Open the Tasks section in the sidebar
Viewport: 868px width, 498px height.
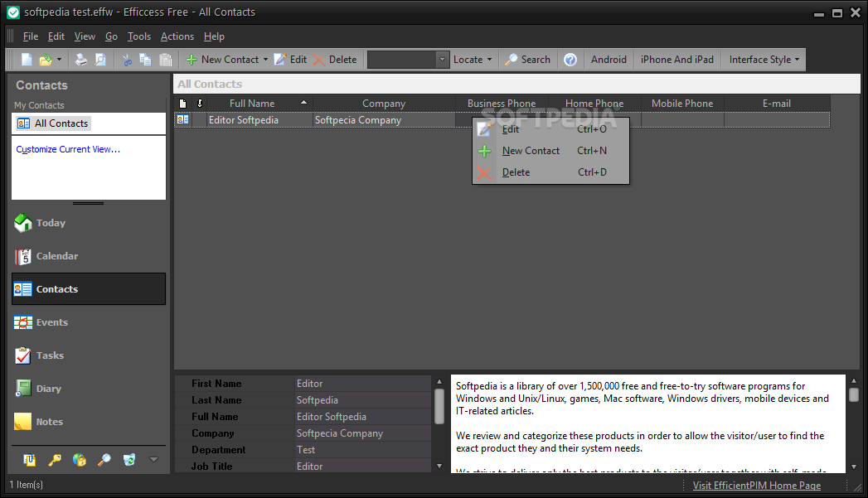(x=89, y=355)
